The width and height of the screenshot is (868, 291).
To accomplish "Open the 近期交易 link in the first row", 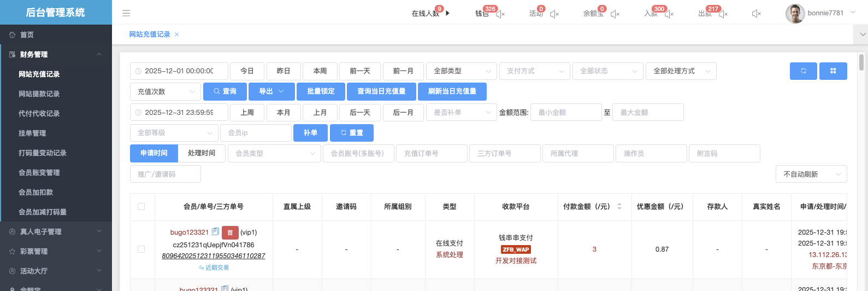I will [214, 268].
